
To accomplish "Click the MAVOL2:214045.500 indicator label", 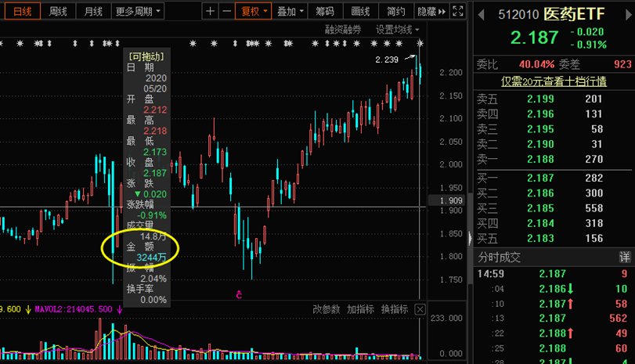I will click(x=74, y=310).
